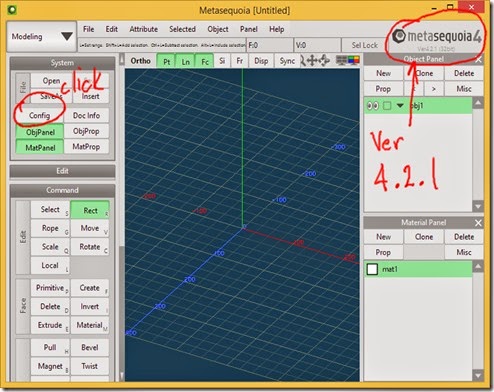Open ObjProp object properties
494x392 pixels.
(86, 131)
